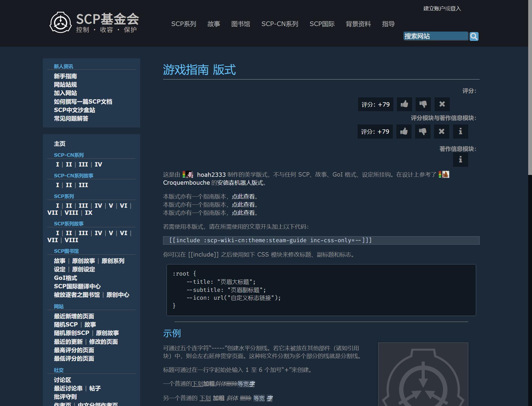Open the info icon under 著作信息模块
Viewport: 532px width, 406px height.
(460, 160)
